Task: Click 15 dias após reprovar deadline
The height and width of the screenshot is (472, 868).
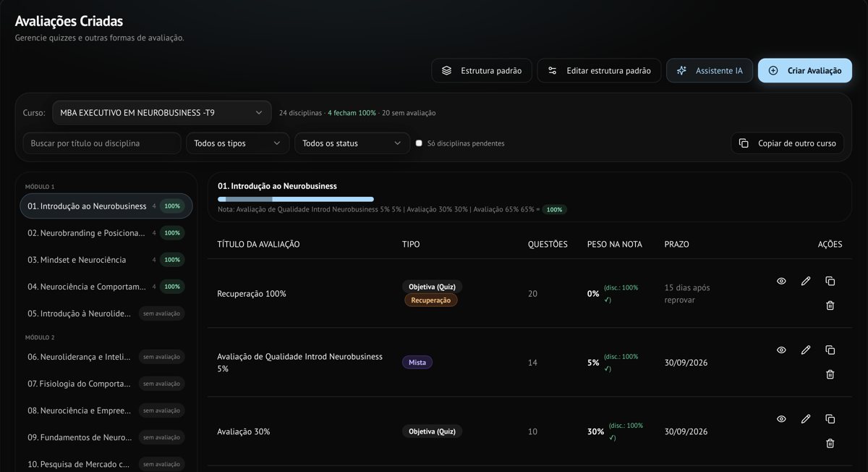Action: (x=687, y=293)
